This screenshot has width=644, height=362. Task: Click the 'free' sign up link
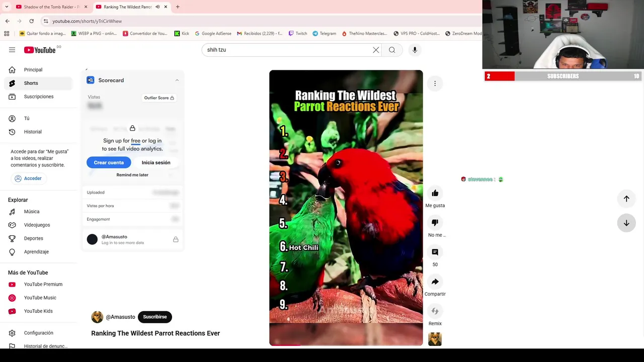135,141
